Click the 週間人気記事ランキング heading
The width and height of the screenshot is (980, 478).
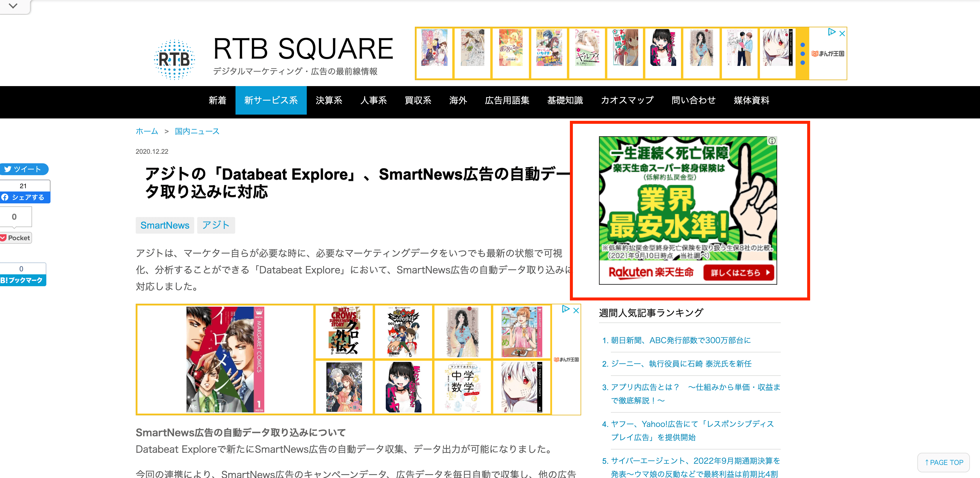point(651,313)
